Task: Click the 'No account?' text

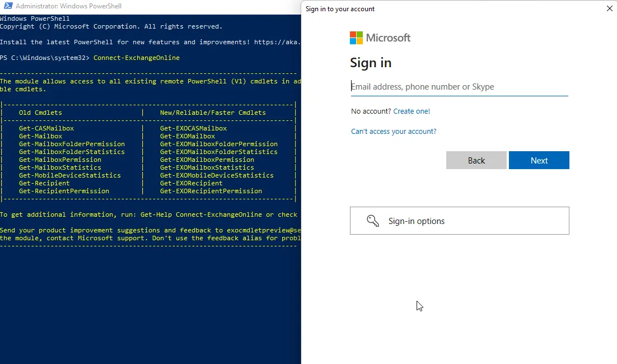Action: [371, 111]
